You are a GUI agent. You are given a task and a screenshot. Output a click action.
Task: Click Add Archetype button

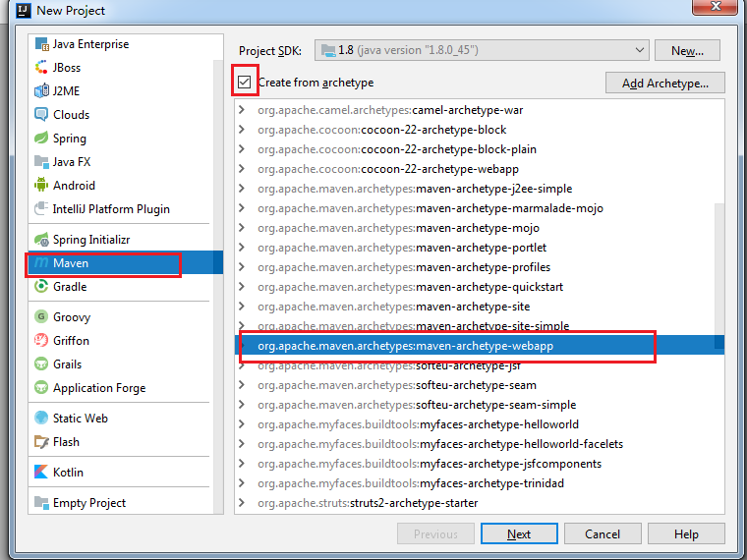pyautogui.click(x=665, y=84)
